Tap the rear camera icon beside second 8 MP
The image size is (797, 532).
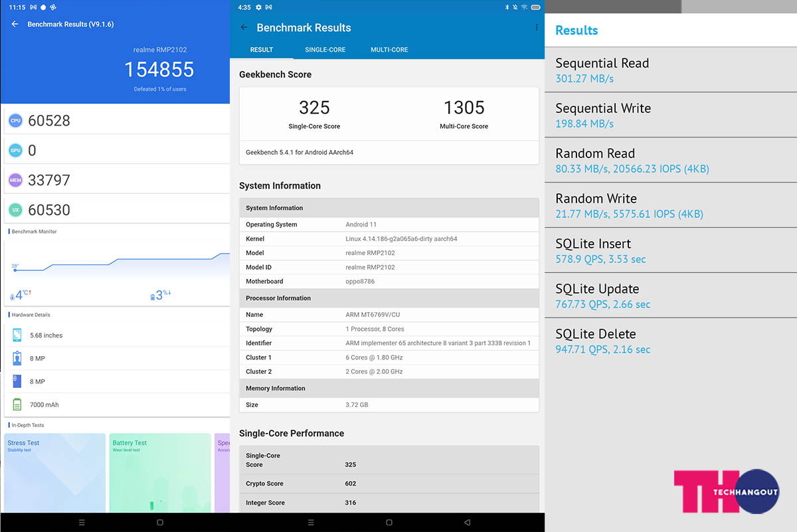point(17,382)
